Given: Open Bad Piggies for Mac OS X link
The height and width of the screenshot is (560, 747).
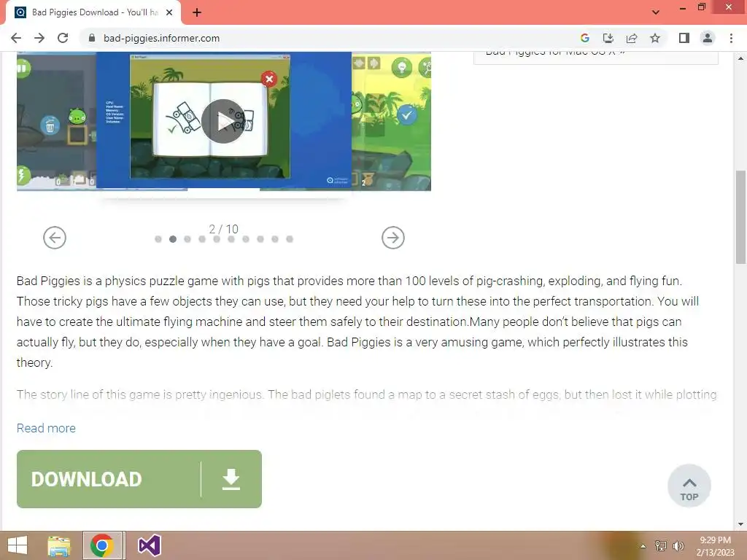Looking at the screenshot, I should (x=555, y=52).
